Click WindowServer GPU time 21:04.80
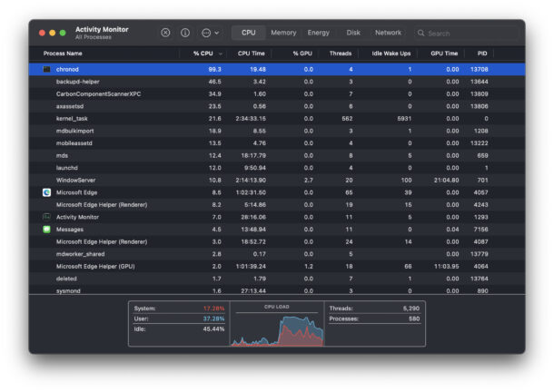 point(447,180)
